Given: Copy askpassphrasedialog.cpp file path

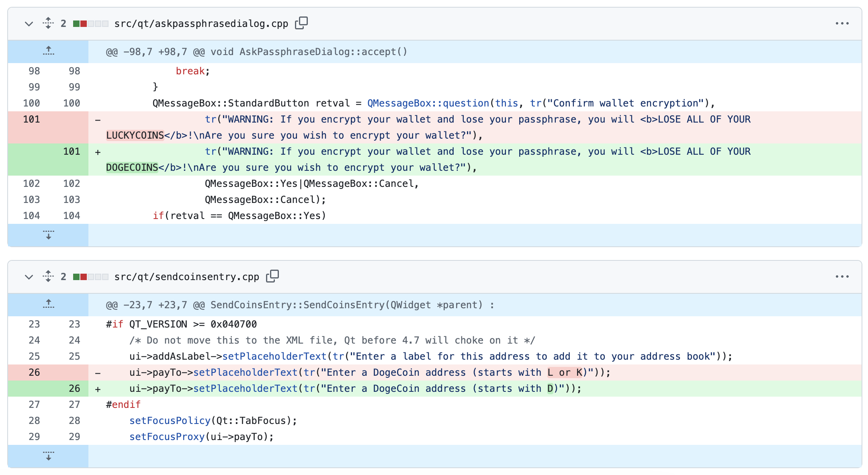Looking at the screenshot, I should tap(301, 23).
